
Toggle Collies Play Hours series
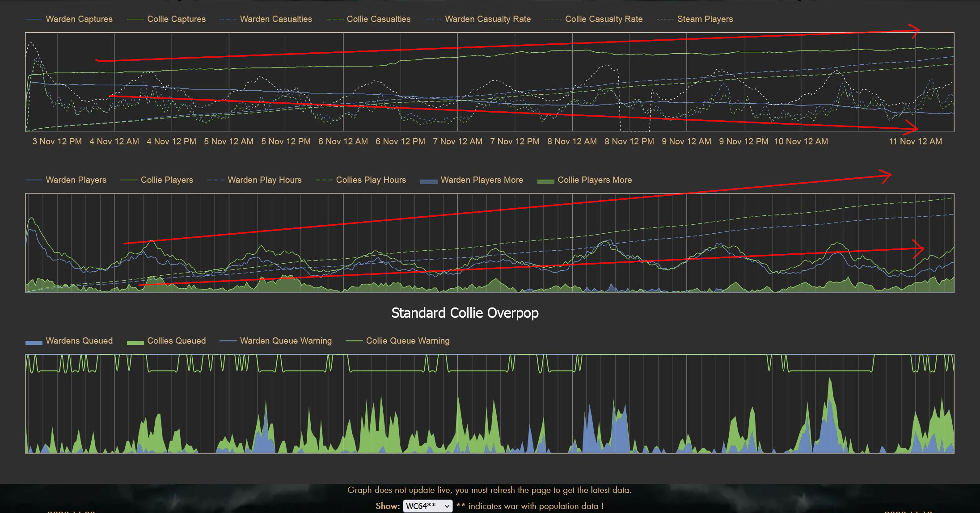(x=371, y=180)
